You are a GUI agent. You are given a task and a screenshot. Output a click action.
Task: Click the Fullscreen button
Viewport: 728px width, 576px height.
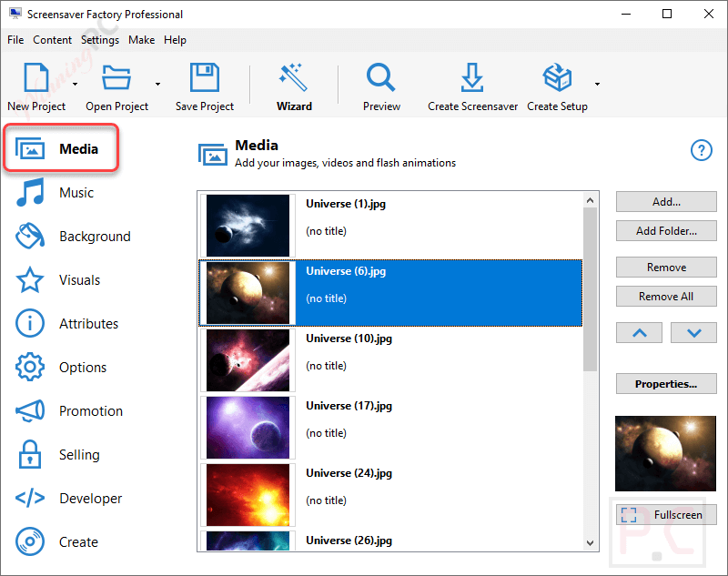pyautogui.click(x=666, y=515)
